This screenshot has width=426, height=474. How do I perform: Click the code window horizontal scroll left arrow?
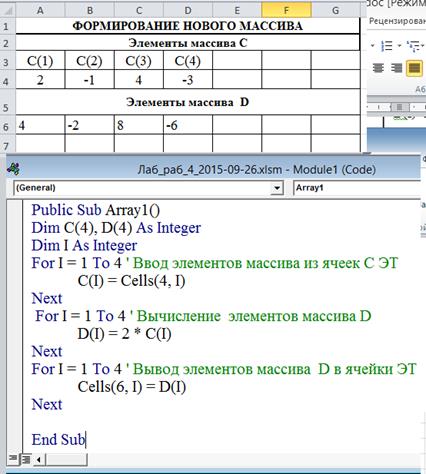click(39, 460)
